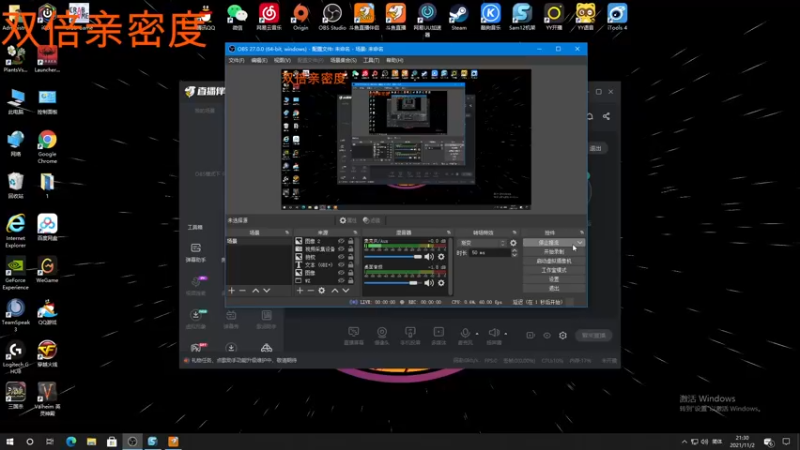Click share icon in Douyu companion window
Image resolution: width=800 pixels, height=450 pixels.
pos(606,116)
